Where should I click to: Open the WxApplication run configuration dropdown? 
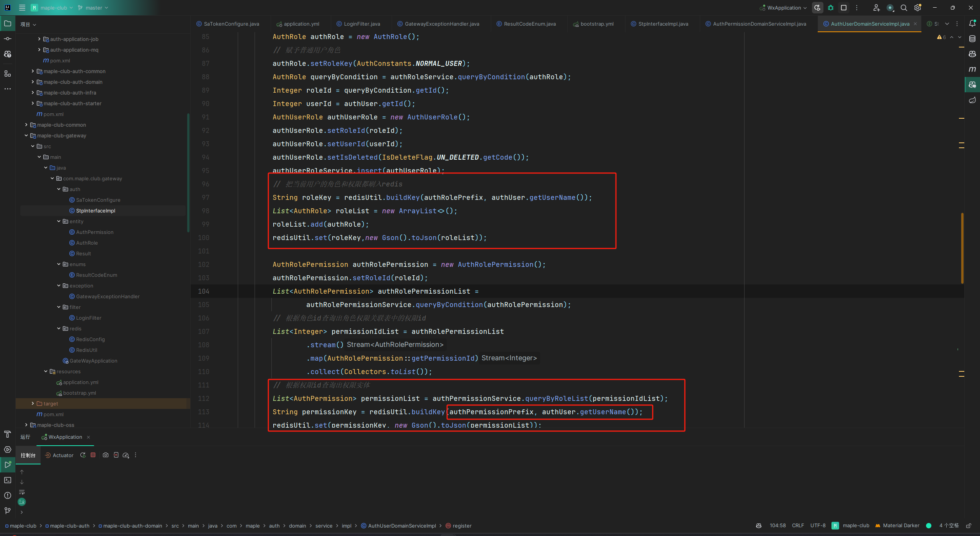click(x=784, y=8)
